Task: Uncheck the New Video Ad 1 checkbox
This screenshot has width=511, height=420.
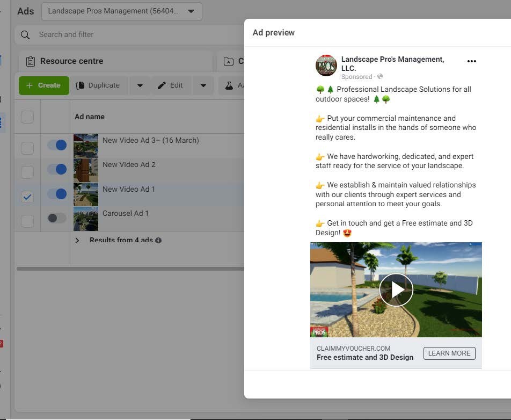Action: pyautogui.click(x=27, y=197)
